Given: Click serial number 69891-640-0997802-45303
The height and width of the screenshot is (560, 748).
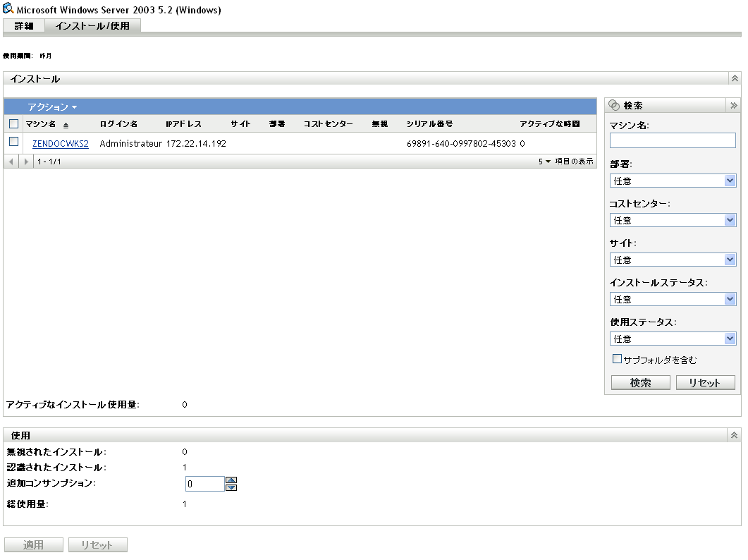Looking at the screenshot, I should [x=461, y=144].
